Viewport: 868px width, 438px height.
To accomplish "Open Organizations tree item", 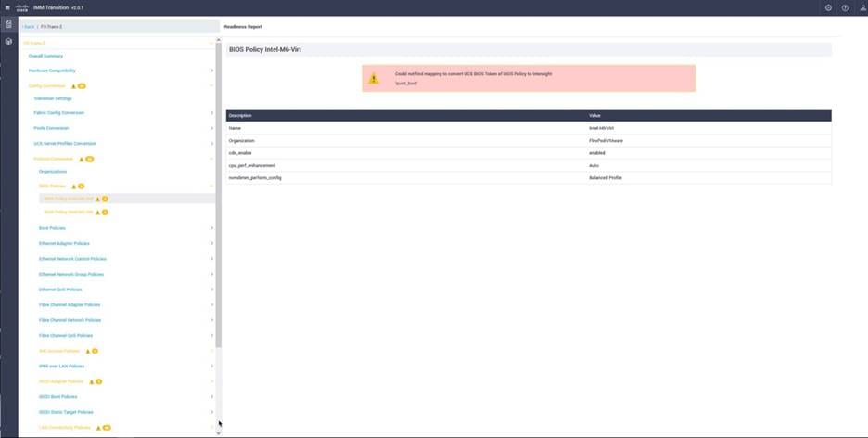I will (x=53, y=172).
